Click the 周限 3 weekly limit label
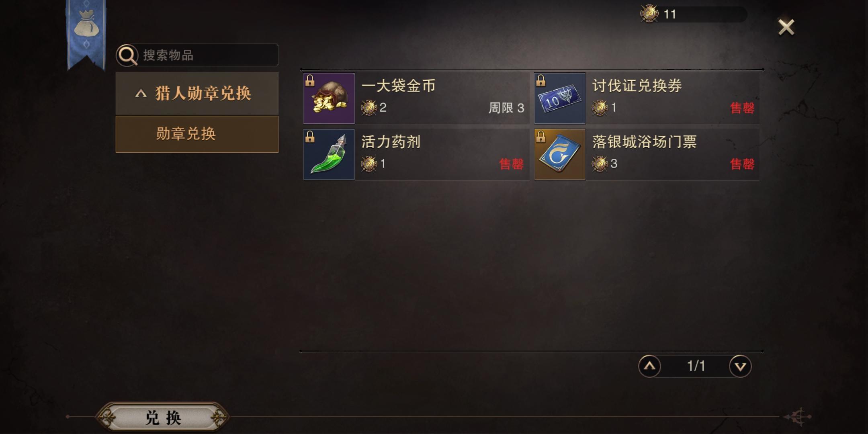 click(x=506, y=108)
